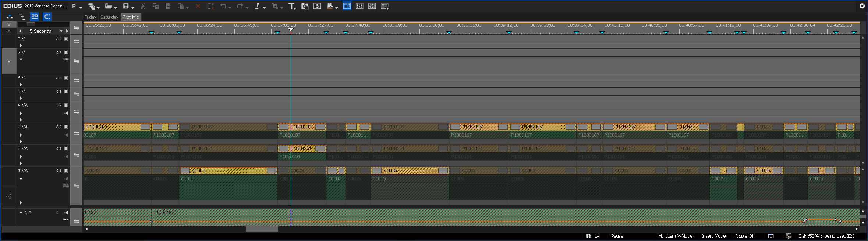Click the Capture camera icon

[305, 6]
